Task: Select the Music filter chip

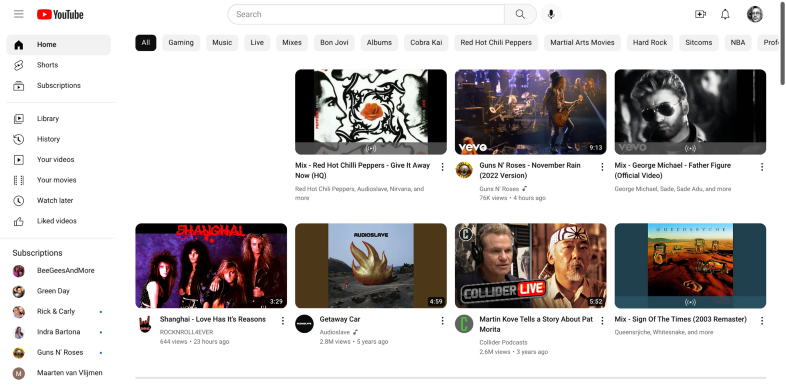Action: 222,43
